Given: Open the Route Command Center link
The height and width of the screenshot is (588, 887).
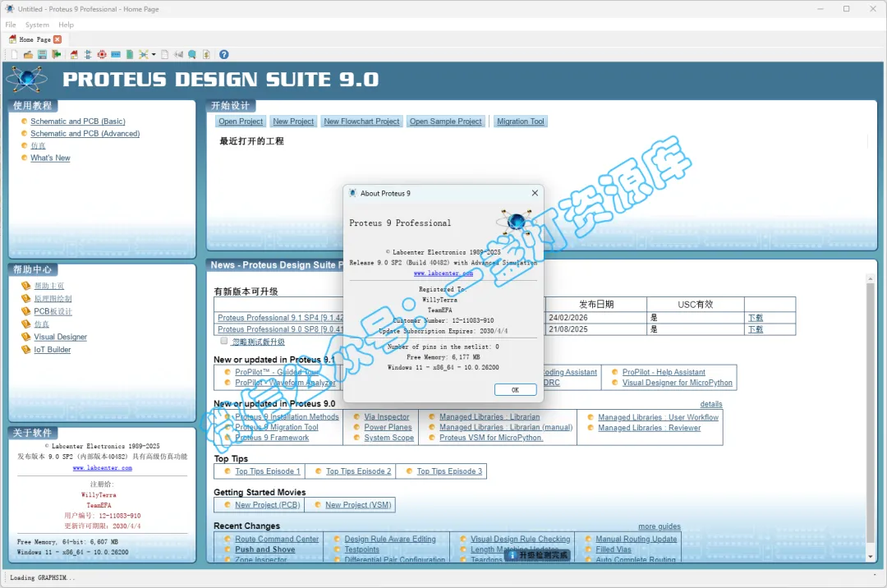Looking at the screenshot, I should [x=278, y=539].
